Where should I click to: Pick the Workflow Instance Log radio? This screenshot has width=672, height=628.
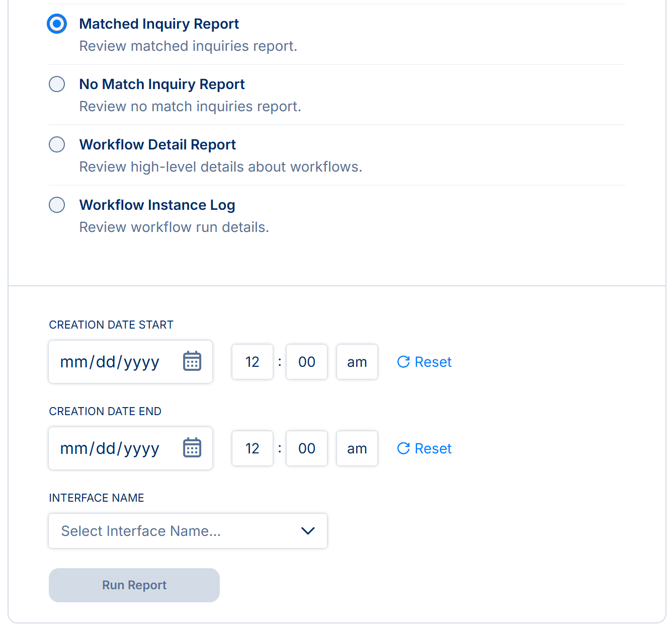[57, 205]
